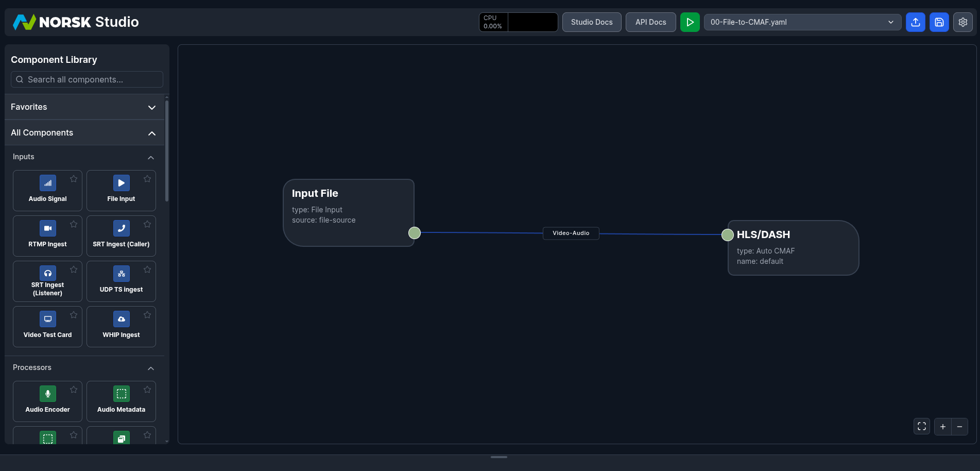This screenshot has height=471, width=980.
Task: Choose the WHIP Ingest component
Action: point(121,326)
